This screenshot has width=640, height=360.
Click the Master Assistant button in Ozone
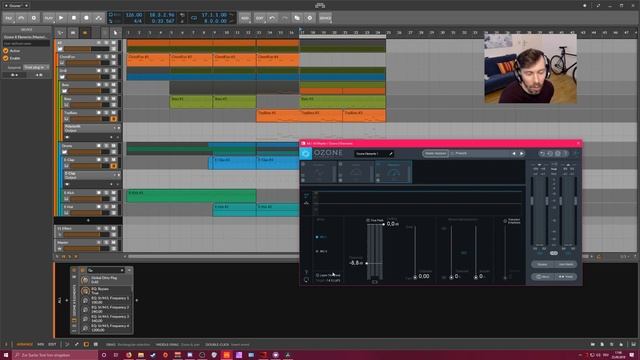pos(435,153)
